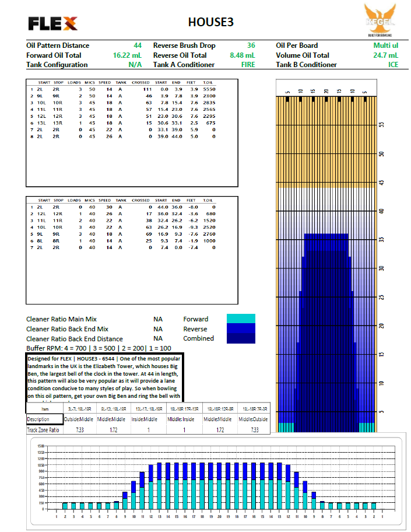Select the N/A Tank Configuration value
The image size is (411, 532).
click(x=135, y=65)
